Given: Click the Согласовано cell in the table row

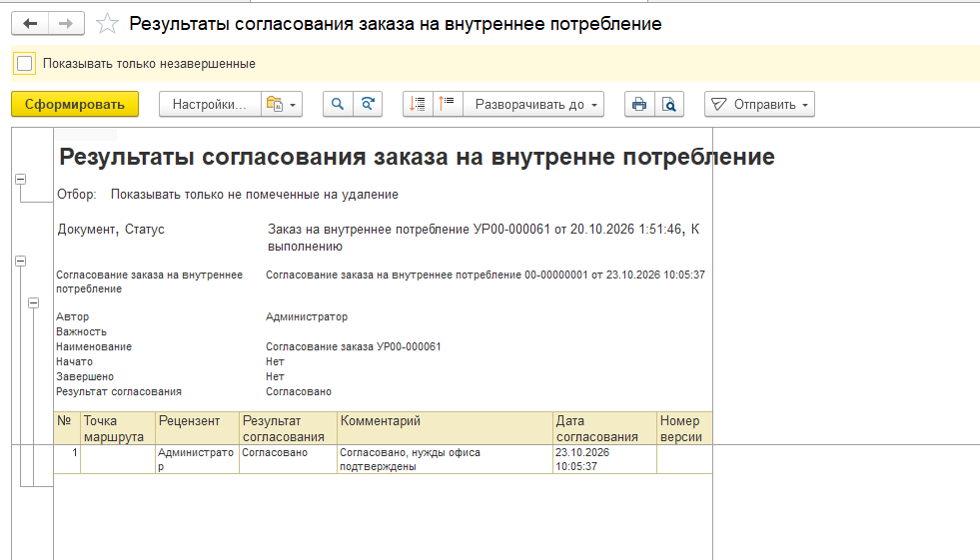Looking at the screenshot, I should point(288,459).
